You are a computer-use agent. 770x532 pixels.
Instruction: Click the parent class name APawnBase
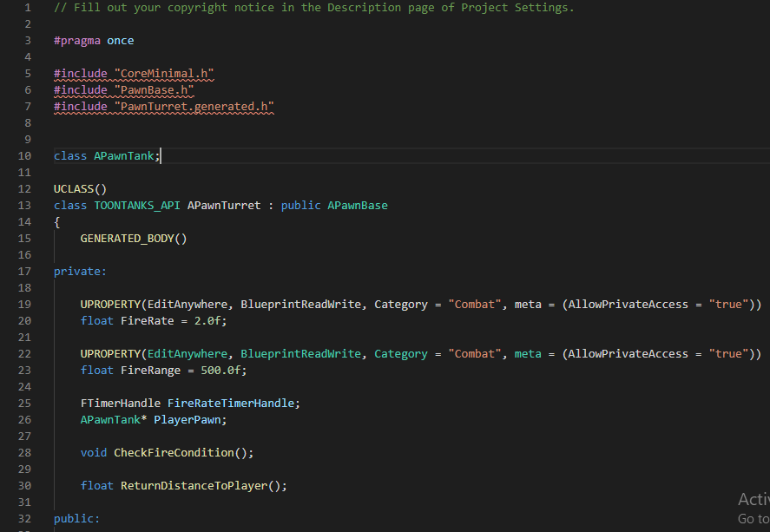click(359, 205)
